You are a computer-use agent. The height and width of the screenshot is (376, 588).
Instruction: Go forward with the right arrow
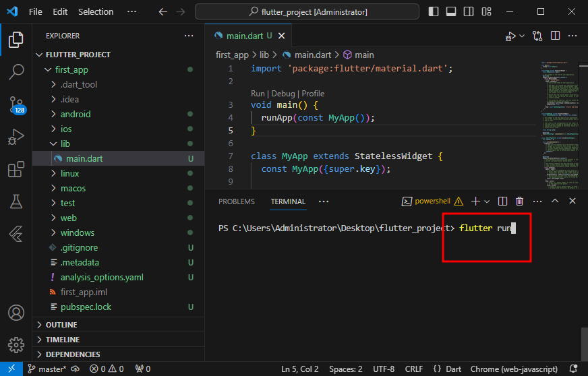[x=181, y=12]
